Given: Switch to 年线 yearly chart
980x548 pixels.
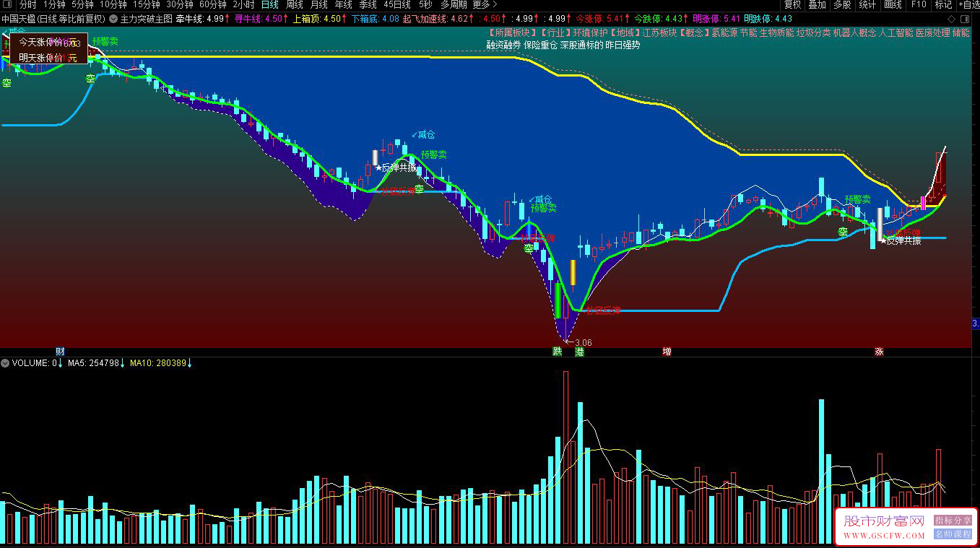Looking at the screenshot, I should pyautogui.click(x=344, y=5).
